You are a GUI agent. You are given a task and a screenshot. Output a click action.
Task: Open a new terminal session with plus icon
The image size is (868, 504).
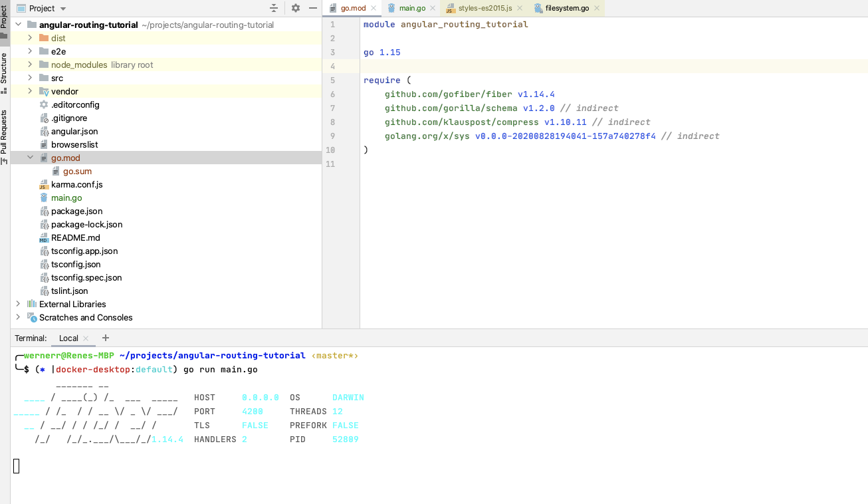tap(105, 338)
